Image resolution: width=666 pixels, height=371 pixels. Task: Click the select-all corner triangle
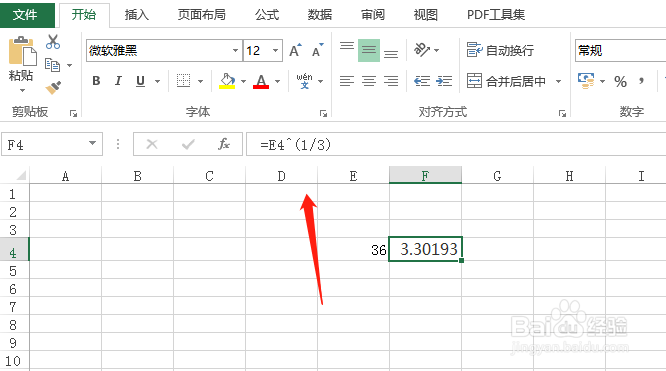21,176
